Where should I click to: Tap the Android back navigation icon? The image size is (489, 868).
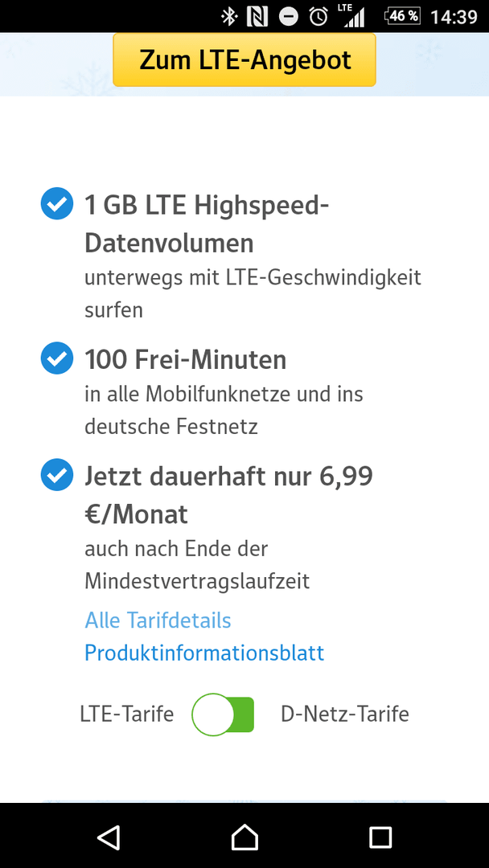coord(109,837)
